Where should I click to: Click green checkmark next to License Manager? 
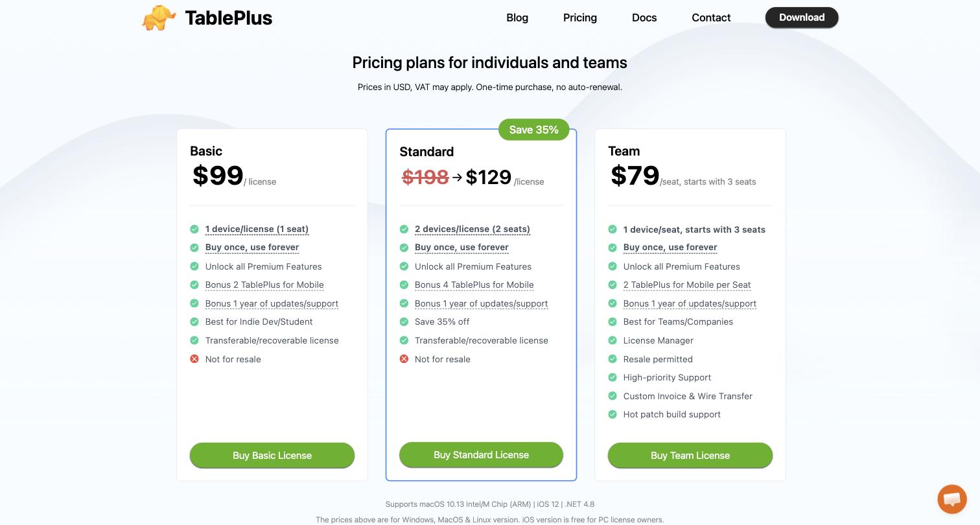(x=612, y=340)
